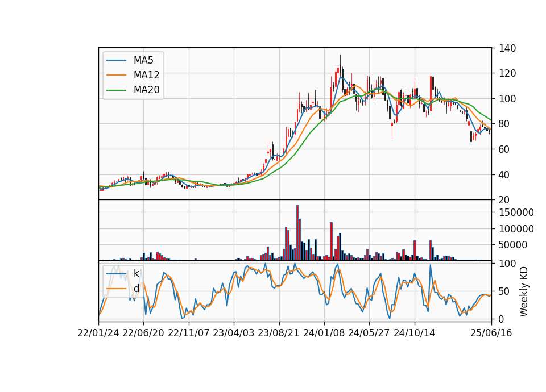The width and height of the screenshot is (546, 392).
Task: Click the 22/06/20 date tick label
Action: point(143,333)
